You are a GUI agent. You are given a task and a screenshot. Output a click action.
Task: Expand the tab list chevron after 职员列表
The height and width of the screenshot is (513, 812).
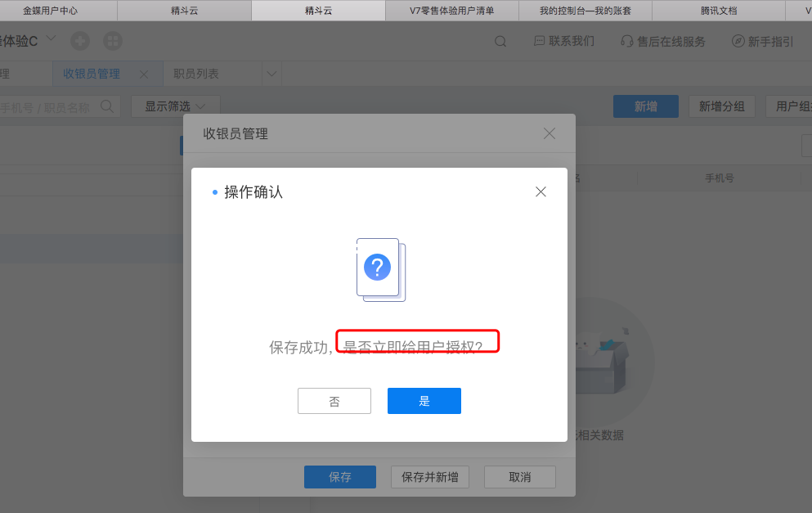tap(271, 74)
